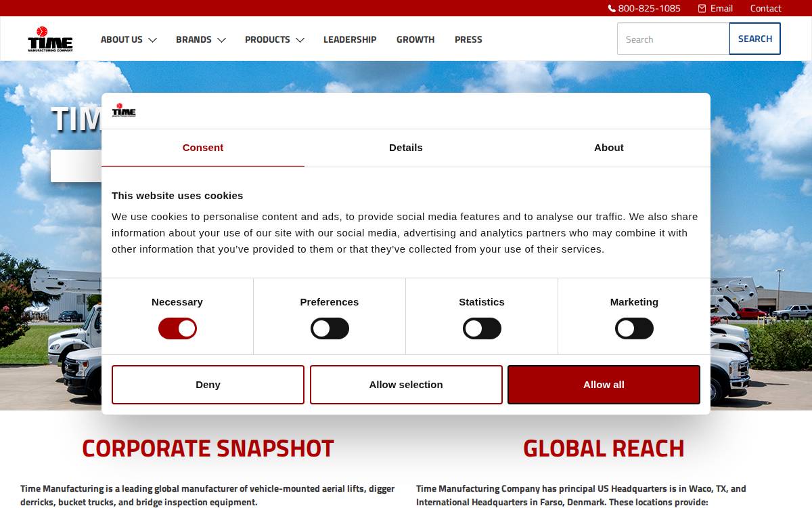Enable the Statistics cookies switch

pyautogui.click(x=482, y=329)
